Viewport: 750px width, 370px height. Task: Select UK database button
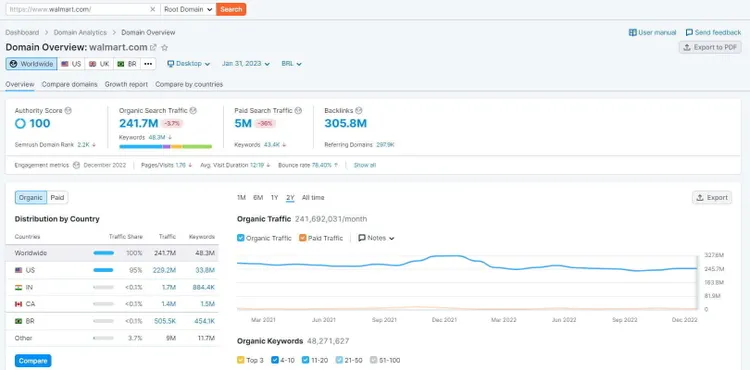pyautogui.click(x=99, y=64)
